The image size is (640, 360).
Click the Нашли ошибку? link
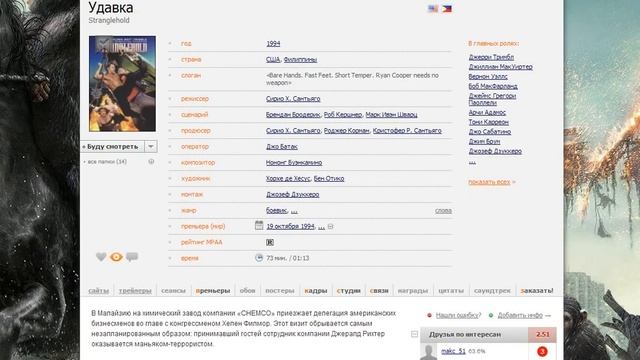click(x=458, y=315)
